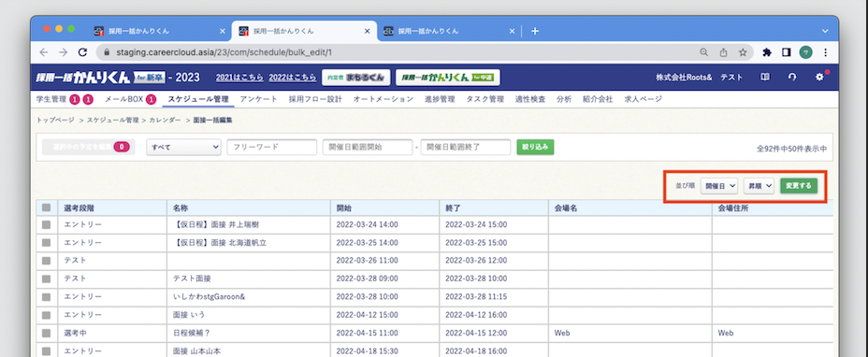Click the browser forward arrow
The image size is (868, 357).
(63, 52)
